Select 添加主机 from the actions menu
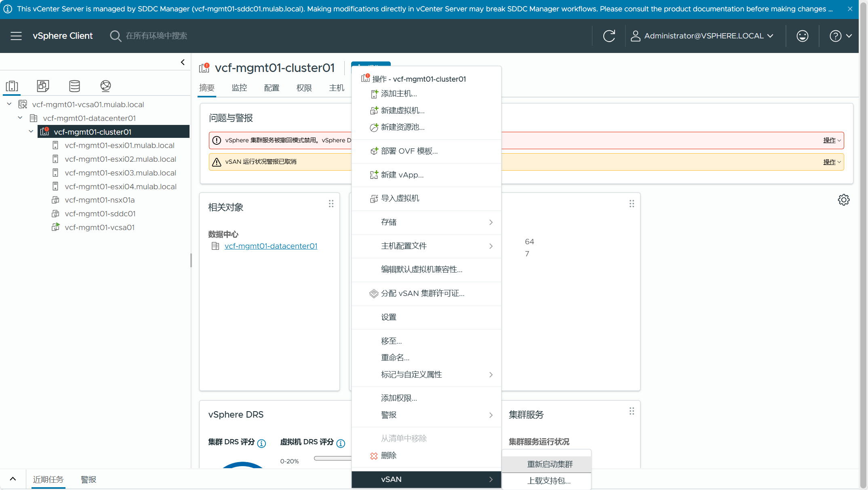This screenshot has height=490, width=868. 398,94
